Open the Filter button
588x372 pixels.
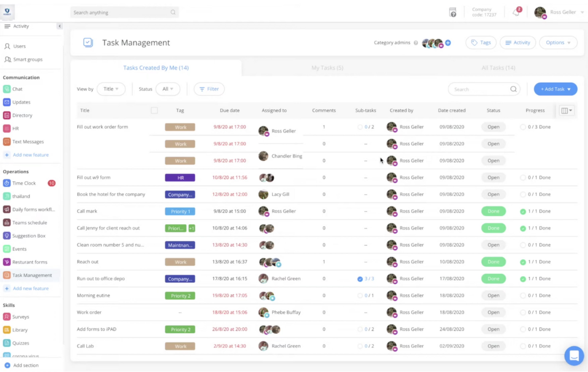click(x=209, y=89)
